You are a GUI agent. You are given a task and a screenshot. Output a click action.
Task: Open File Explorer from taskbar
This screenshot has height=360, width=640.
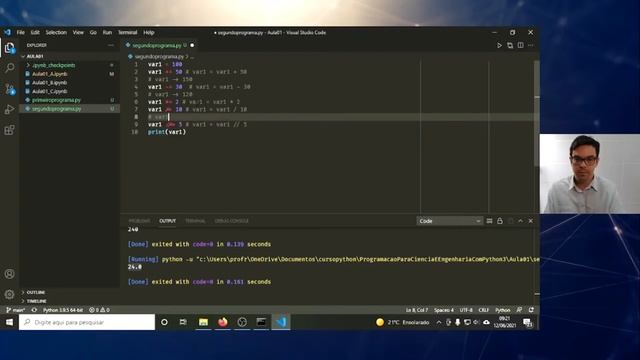coord(203,322)
